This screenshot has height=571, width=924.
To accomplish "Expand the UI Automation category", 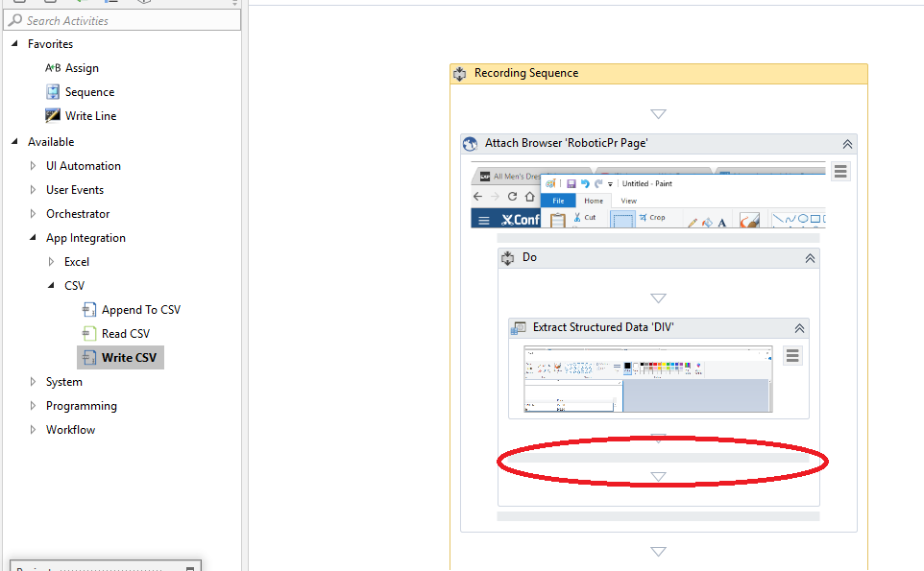I will click(34, 166).
